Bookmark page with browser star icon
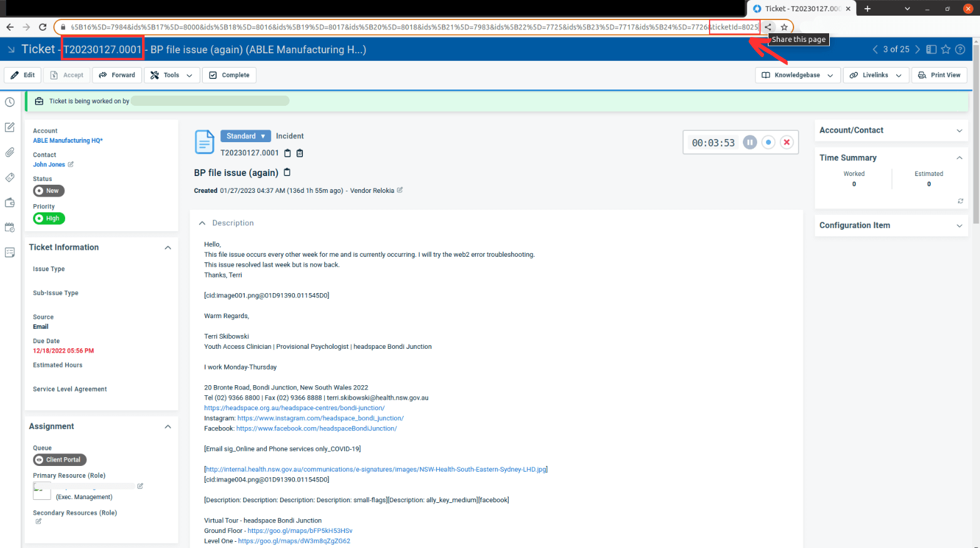The image size is (980, 548). tap(784, 27)
